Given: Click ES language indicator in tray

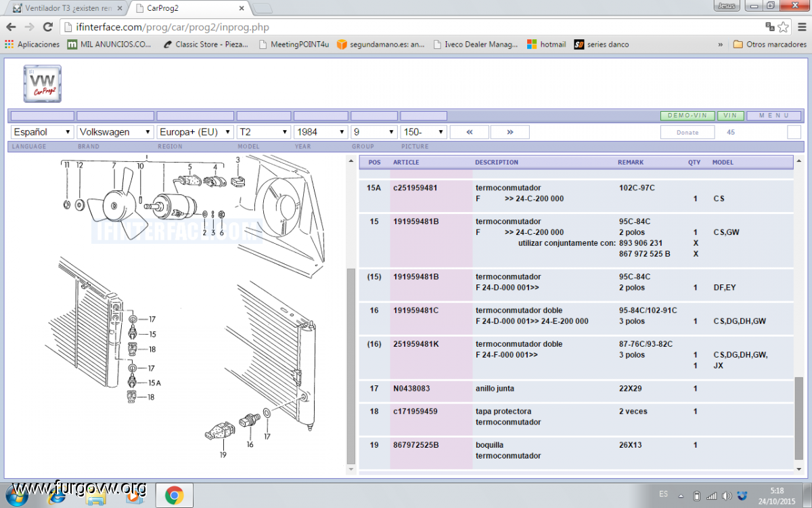Looking at the screenshot, I should click(664, 495).
